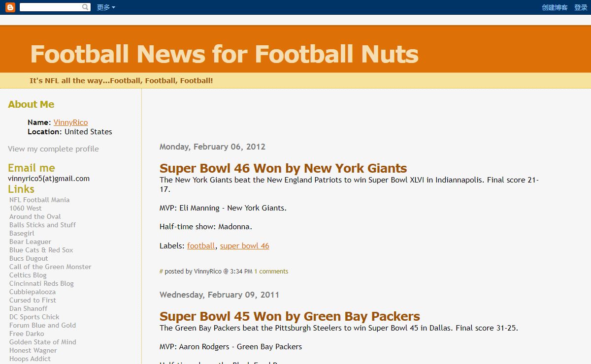This screenshot has width=591, height=364.
Task: Open Balls Sticks and Stuff link
Action: 42,225
